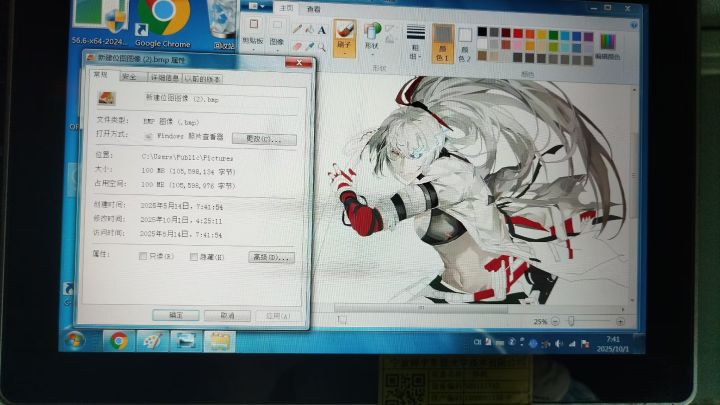This screenshot has height=405, width=720.
Task: Click the Windows Start orb
Action: pos(75,341)
